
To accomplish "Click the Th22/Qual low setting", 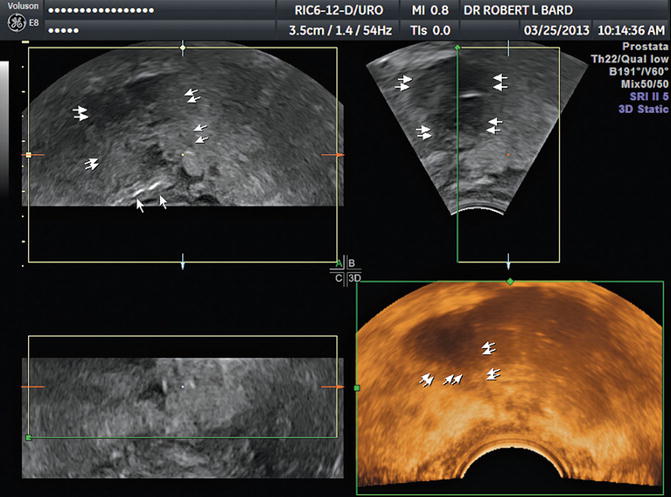I will click(x=629, y=59).
